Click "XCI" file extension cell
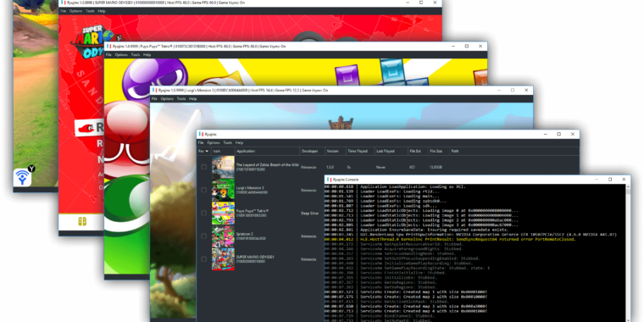The width and height of the screenshot is (644, 322). (x=413, y=167)
